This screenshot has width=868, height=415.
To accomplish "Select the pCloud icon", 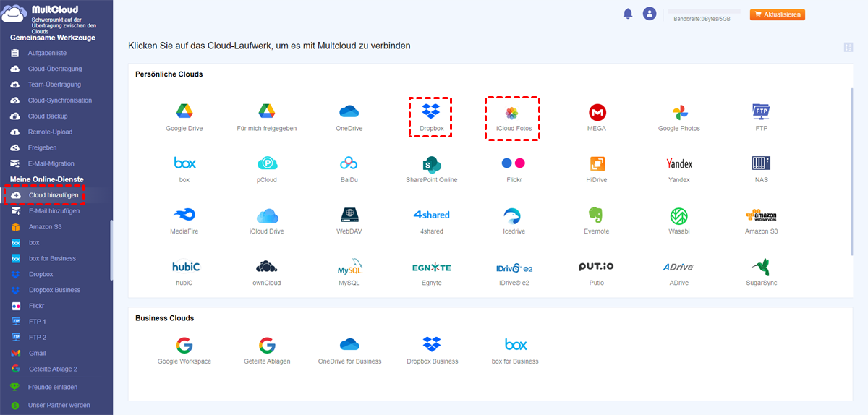I will click(x=267, y=170).
